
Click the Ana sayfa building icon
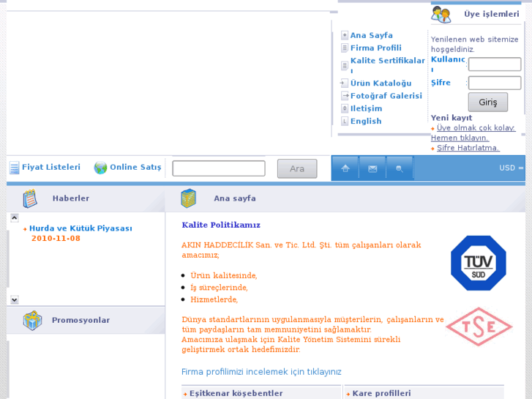point(188,198)
